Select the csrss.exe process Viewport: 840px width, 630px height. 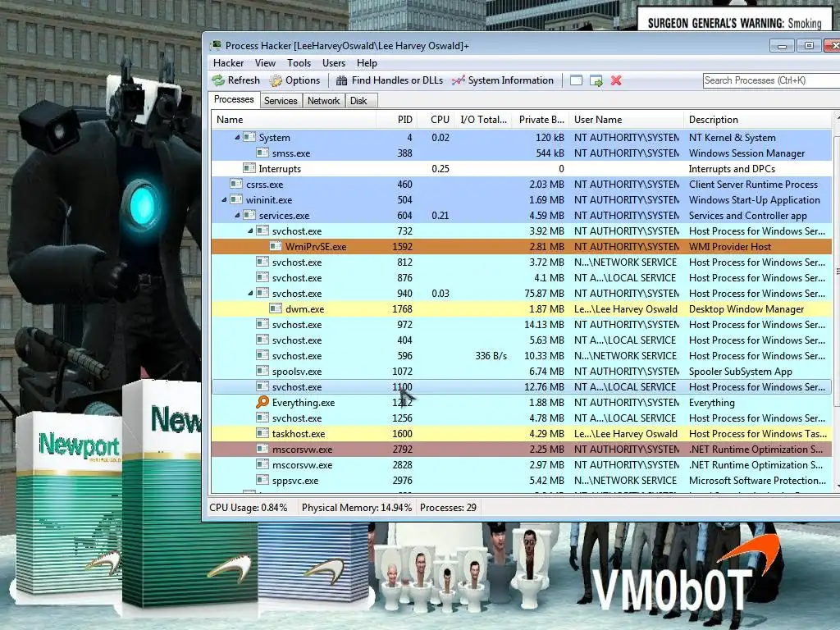(522, 185)
